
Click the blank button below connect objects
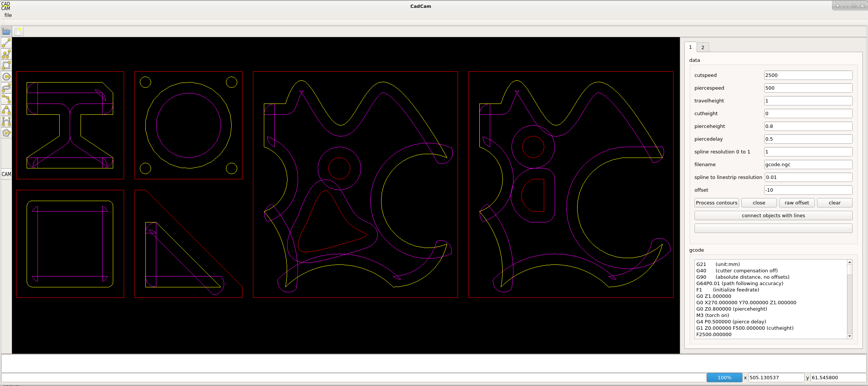pos(773,228)
